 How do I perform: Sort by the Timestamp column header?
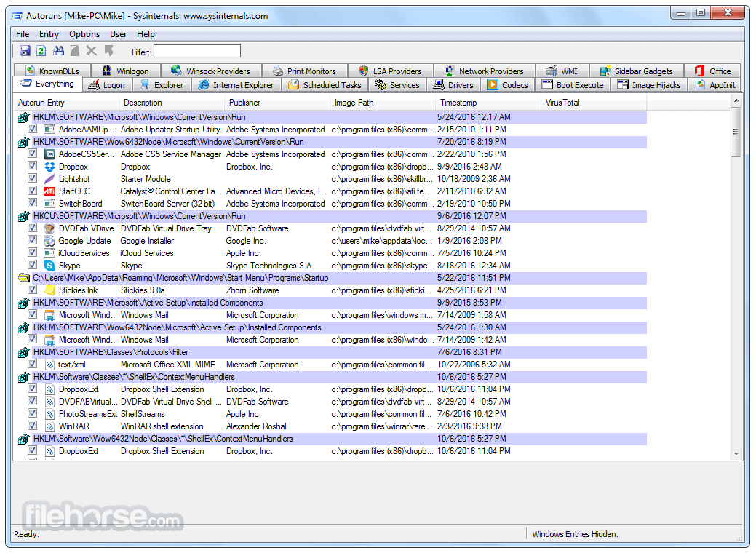pyautogui.click(x=458, y=103)
